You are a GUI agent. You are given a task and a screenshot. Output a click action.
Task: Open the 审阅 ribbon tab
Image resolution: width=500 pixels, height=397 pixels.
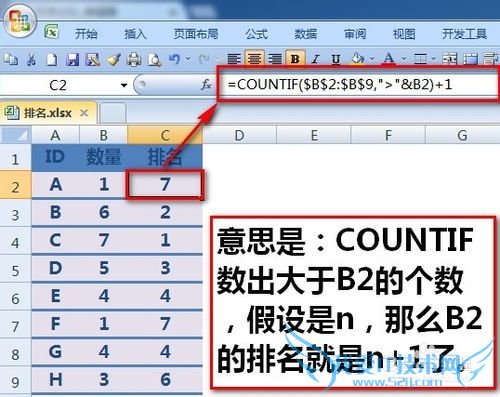355,34
